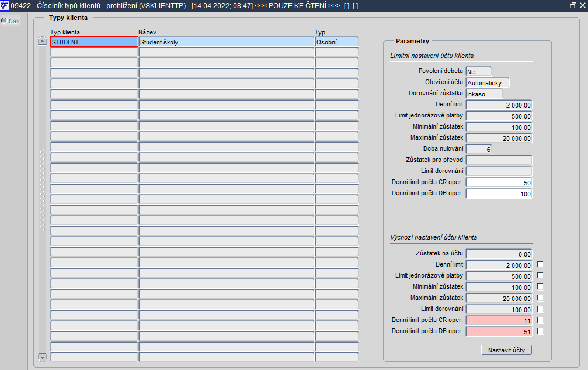
Task: Click the 'Osobní' type field
Action: click(337, 42)
